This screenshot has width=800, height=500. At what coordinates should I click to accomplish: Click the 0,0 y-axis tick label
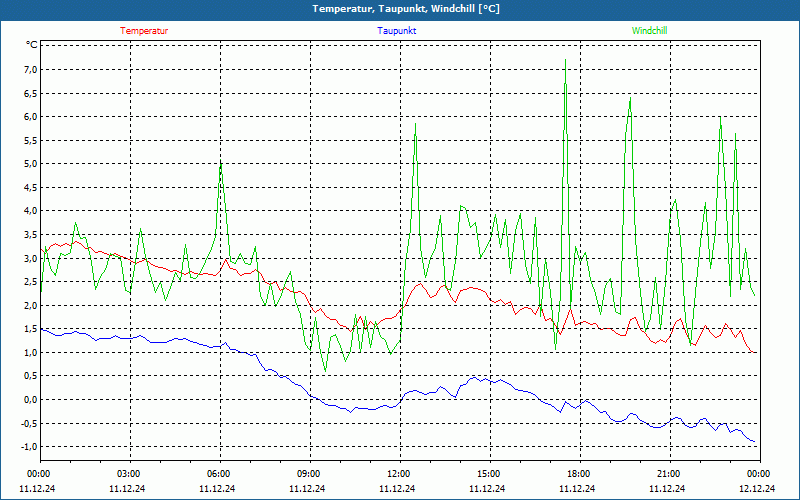[x=29, y=400]
